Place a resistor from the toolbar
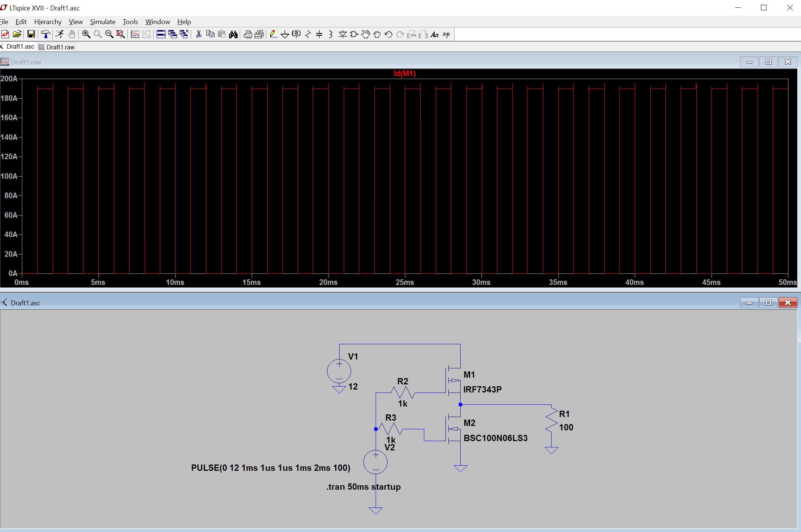The image size is (801, 532). click(x=308, y=35)
